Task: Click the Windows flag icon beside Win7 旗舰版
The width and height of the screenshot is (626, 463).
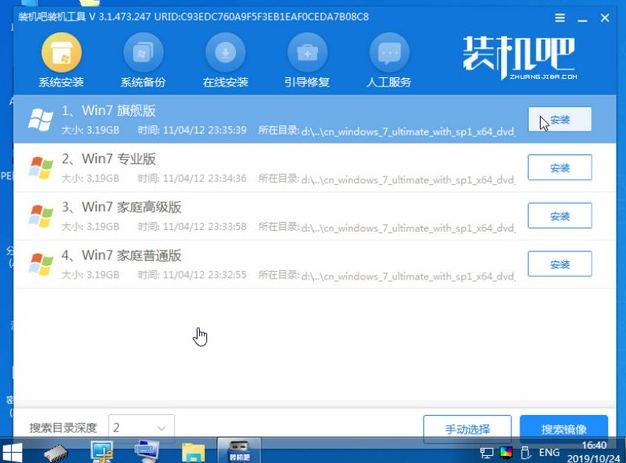Action: 41,120
